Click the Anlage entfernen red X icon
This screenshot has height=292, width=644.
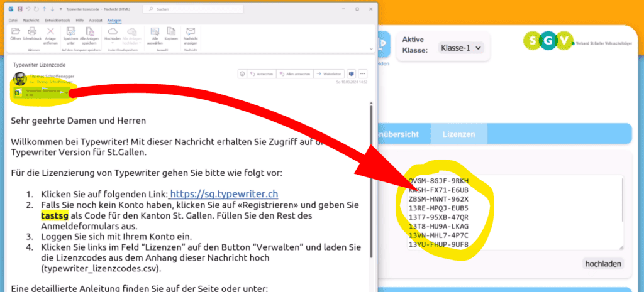tap(50, 31)
